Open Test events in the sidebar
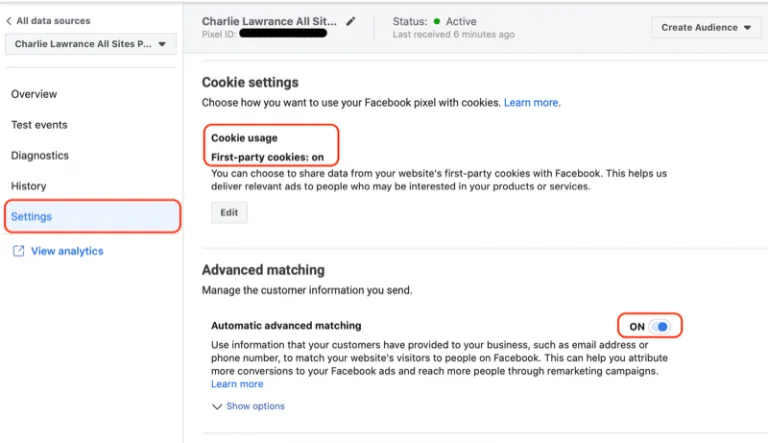The height and width of the screenshot is (443, 768). (39, 125)
